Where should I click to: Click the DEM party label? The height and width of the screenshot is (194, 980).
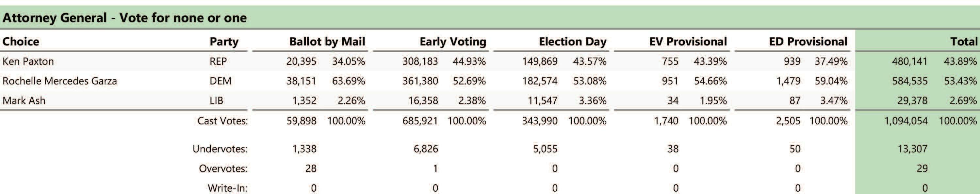pos(220,81)
